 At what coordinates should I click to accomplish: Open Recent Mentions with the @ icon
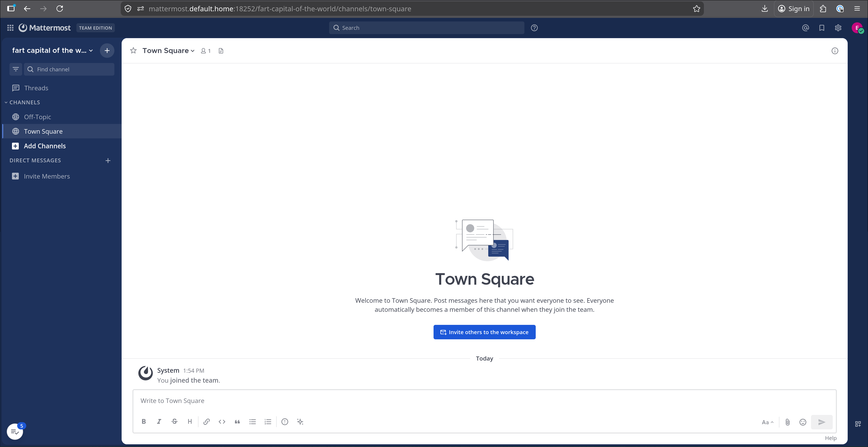(805, 28)
